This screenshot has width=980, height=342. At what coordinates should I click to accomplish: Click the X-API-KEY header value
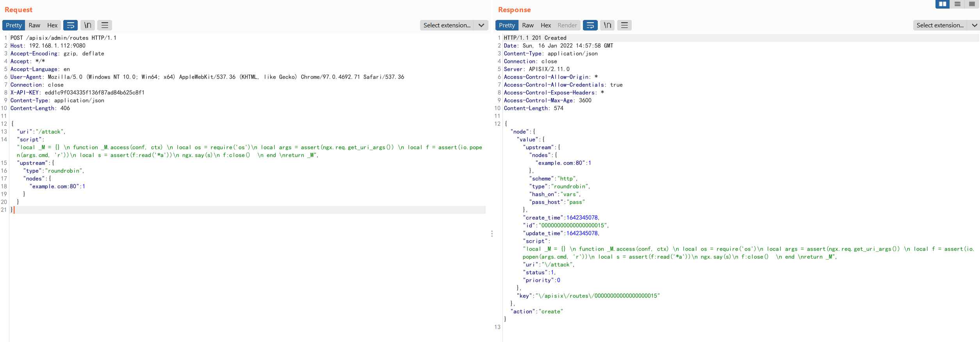(94, 93)
